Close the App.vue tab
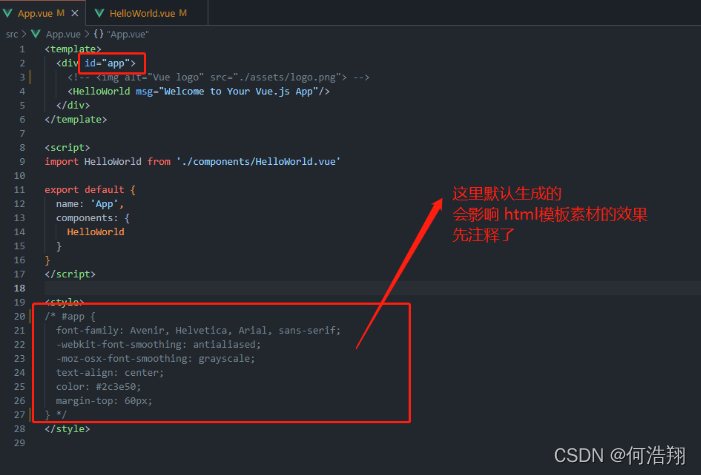This screenshot has width=701, height=475. click(75, 13)
